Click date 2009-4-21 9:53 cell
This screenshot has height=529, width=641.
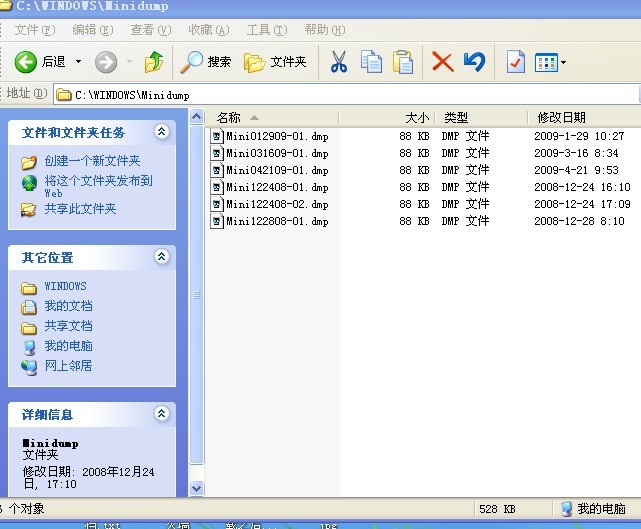576,170
